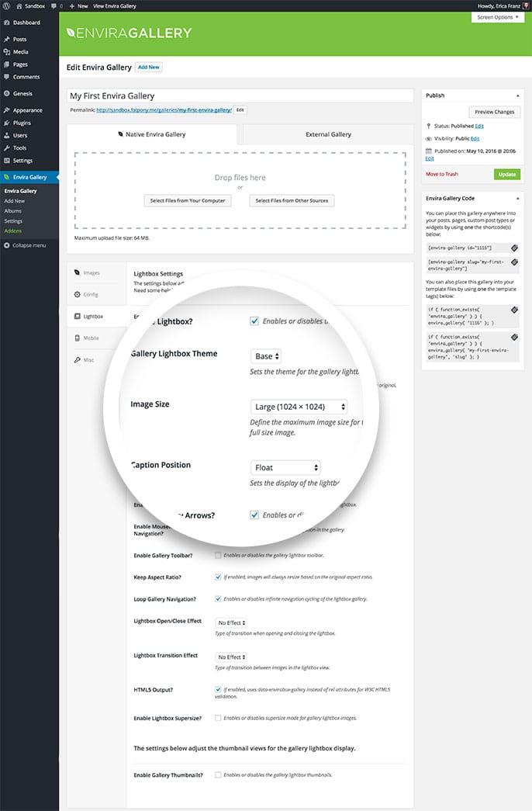Enable the Gallery Toolbar checkbox
532x811 pixels.
(218, 555)
